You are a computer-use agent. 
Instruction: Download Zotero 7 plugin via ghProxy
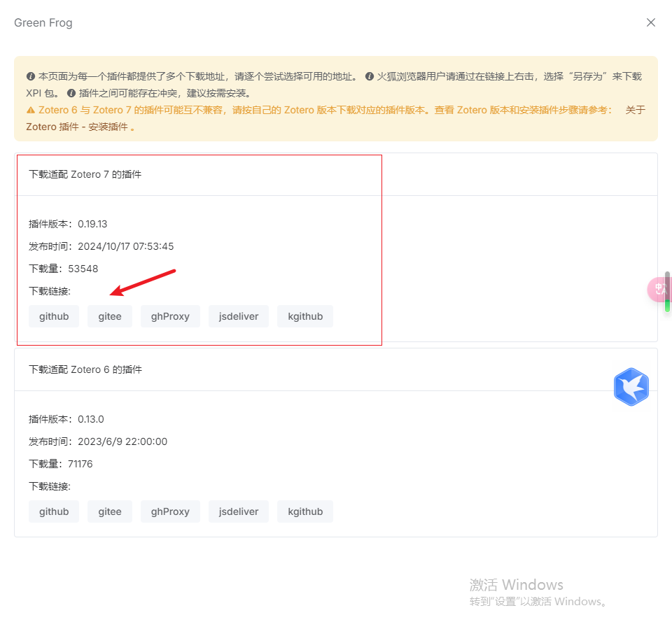[x=170, y=316]
